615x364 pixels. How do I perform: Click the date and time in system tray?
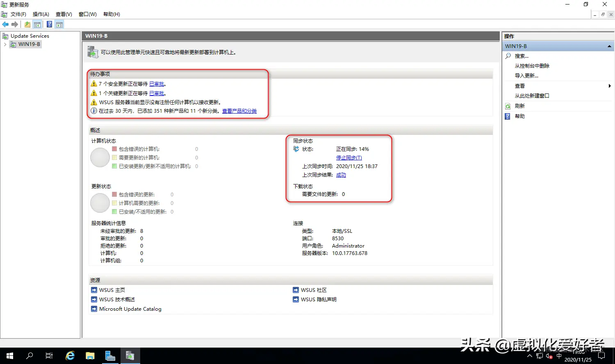pyautogui.click(x=578, y=355)
